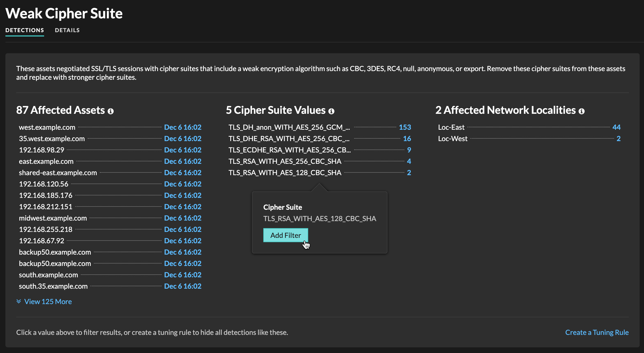Click Loc-East network locality filter
Image resolution: width=644 pixels, height=353 pixels.
(x=450, y=127)
